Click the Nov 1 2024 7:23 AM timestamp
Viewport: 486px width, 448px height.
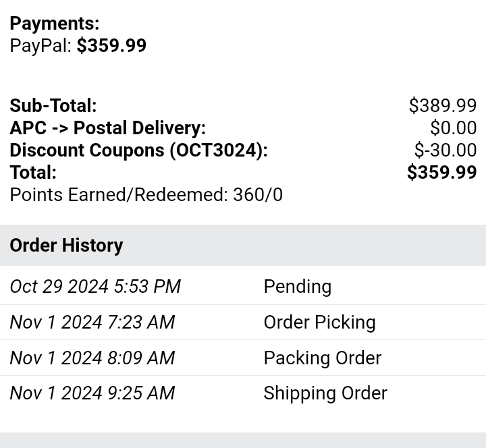pyautogui.click(x=92, y=323)
